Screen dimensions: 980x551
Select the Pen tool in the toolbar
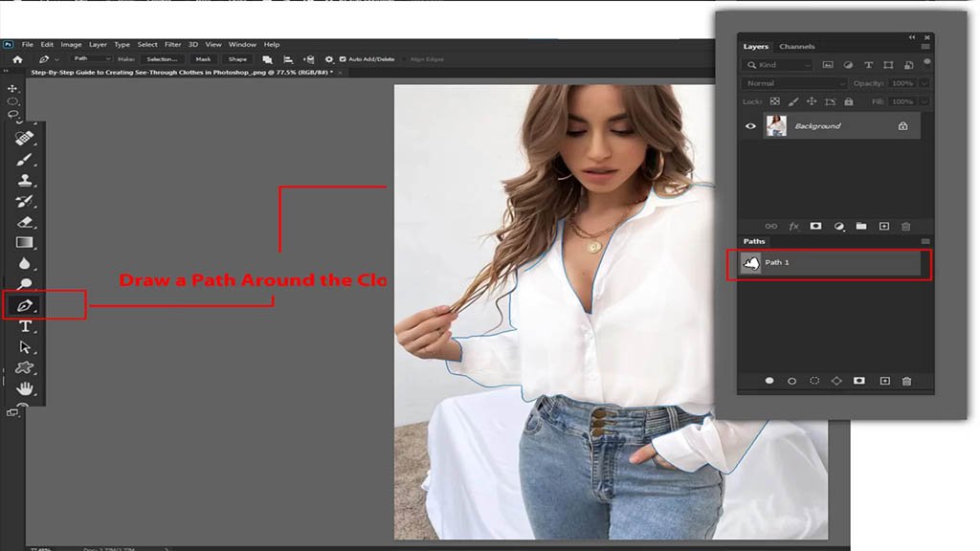25,306
